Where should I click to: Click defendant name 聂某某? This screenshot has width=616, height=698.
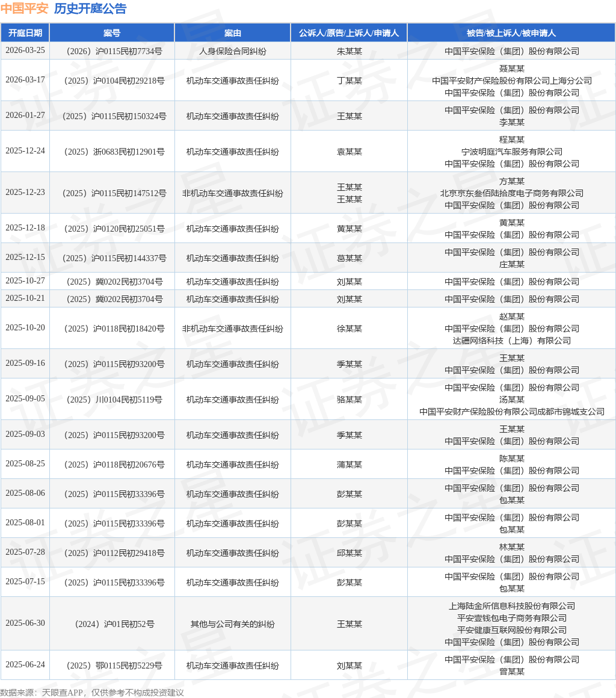pos(511,69)
